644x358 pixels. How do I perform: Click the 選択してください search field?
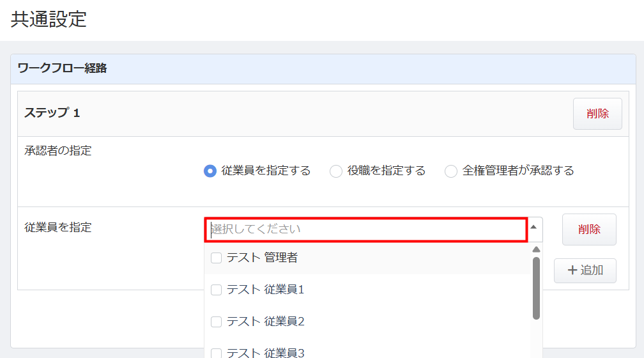point(365,230)
